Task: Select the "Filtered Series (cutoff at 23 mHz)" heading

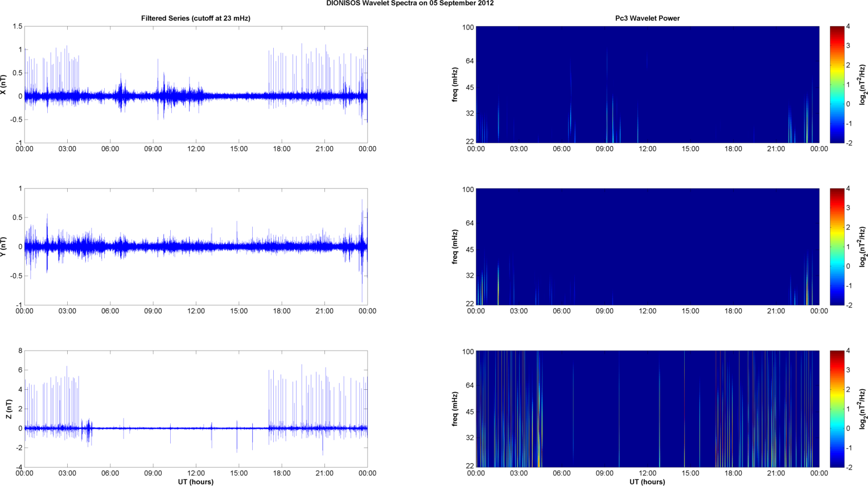Action: tap(196, 18)
